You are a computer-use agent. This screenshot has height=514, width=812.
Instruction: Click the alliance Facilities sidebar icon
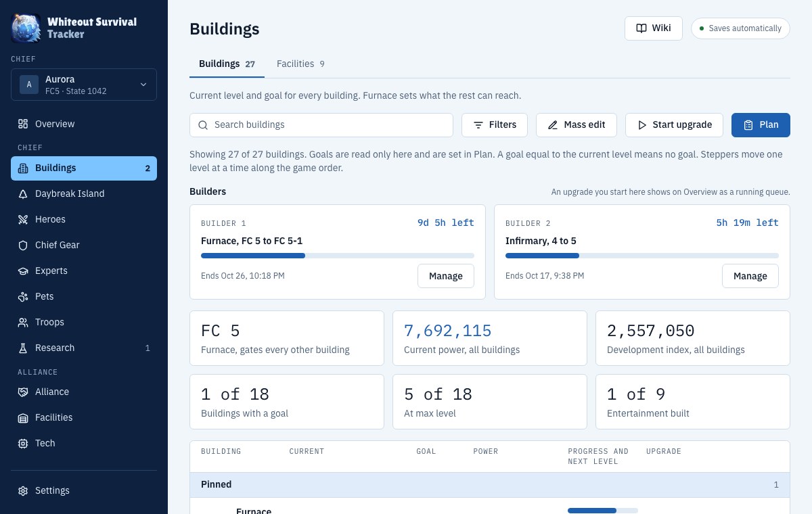pyautogui.click(x=23, y=418)
